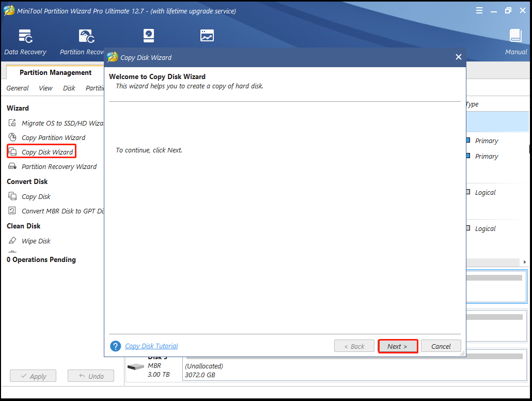
Task: Open the Disk Benchmark toolbar icon
Action: coord(149,36)
